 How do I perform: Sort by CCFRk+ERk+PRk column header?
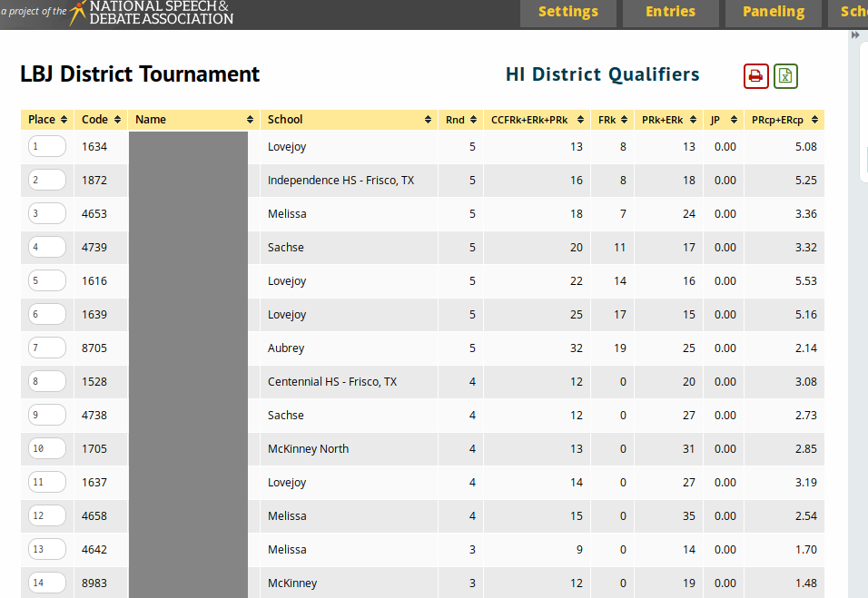pyautogui.click(x=536, y=120)
